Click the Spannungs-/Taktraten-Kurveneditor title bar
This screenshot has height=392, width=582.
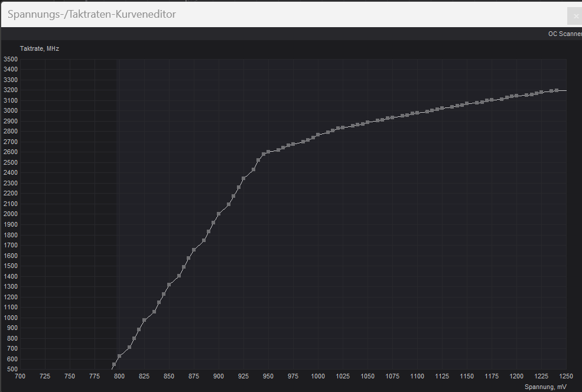coord(92,14)
